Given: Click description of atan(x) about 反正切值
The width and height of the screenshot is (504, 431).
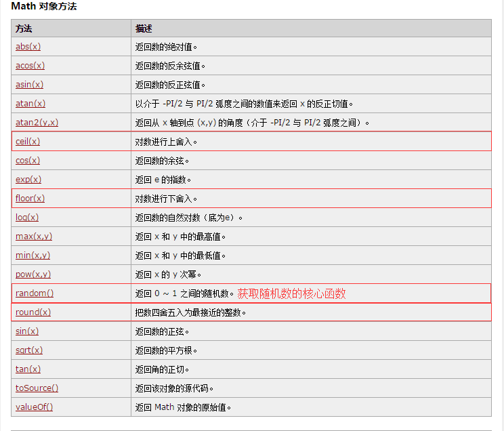Looking at the screenshot, I should point(245,104).
